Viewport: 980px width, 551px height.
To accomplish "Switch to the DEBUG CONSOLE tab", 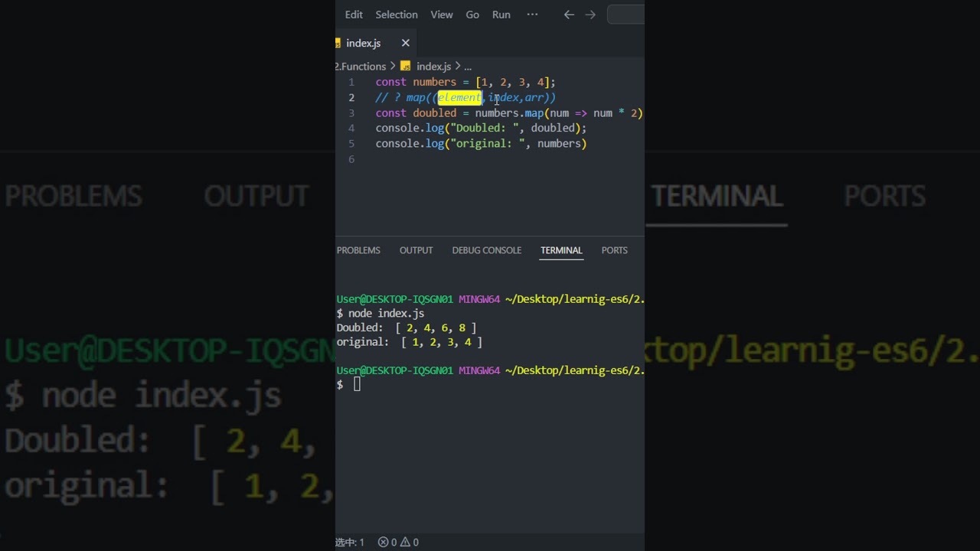I will pos(486,250).
